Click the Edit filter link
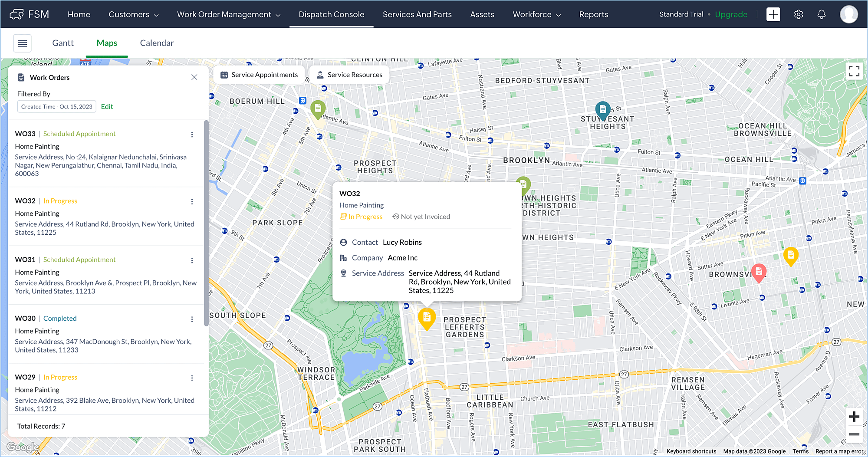The image size is (868, 457). (107, 106)
